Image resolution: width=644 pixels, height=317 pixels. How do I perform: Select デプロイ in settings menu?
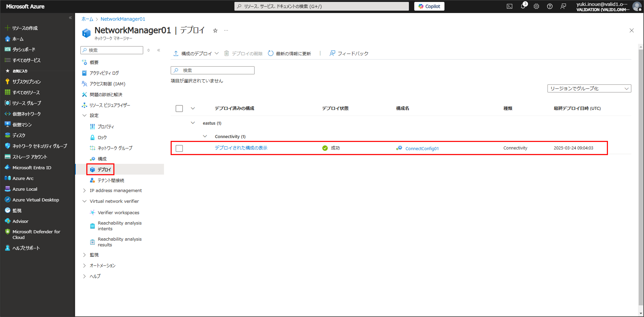[x=101, y=170]
